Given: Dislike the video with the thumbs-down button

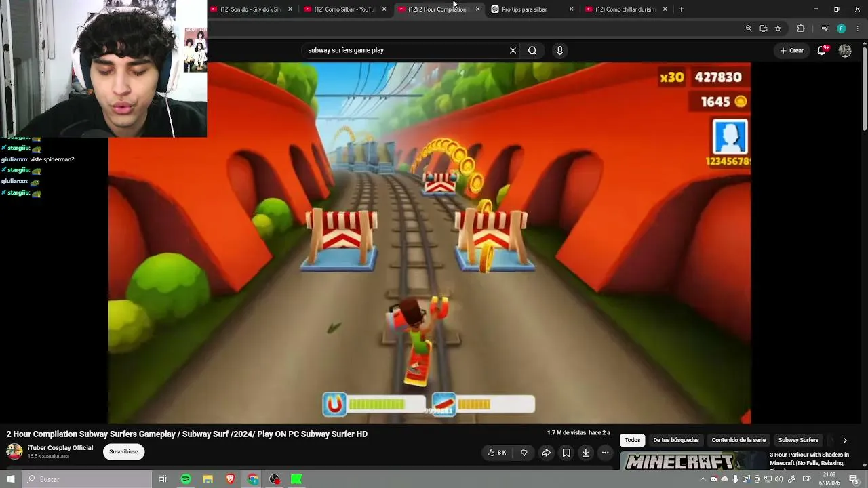Looking at the screenshot, I should (524, 453).
